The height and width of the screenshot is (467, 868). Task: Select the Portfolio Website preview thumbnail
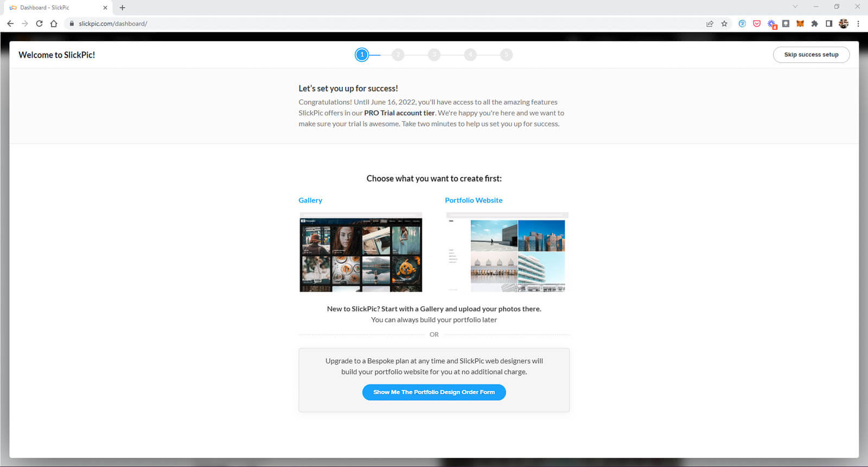click(x=507, y=254)
